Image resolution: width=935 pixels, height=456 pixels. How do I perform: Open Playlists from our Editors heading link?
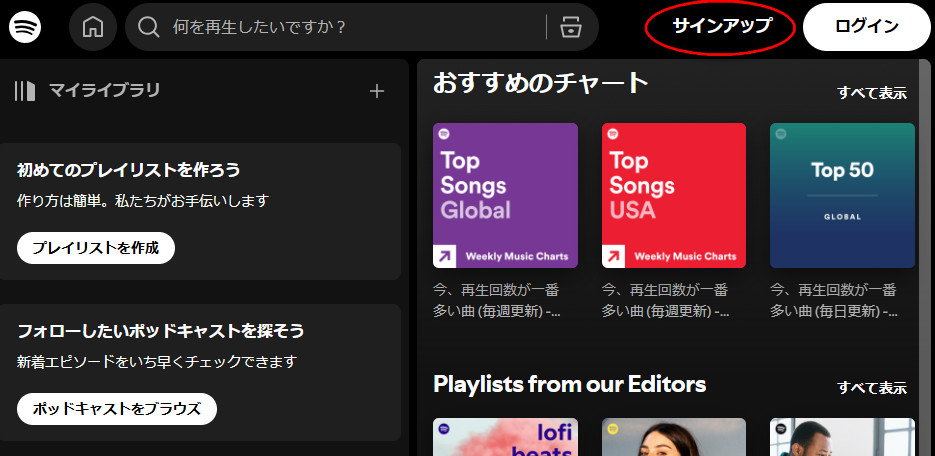[x=569, y=384]
